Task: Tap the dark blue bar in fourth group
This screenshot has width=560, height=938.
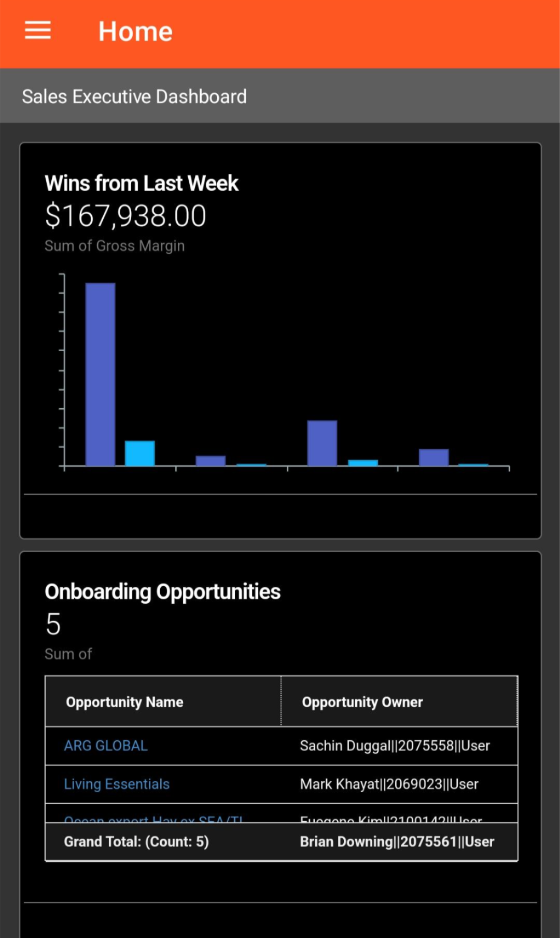Action: [x=433, y=457]
